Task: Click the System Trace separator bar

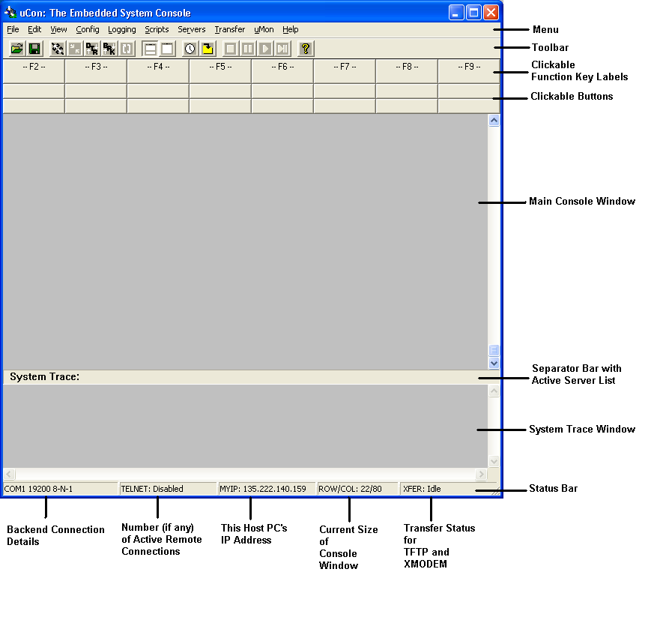Action: [x=247, y=377]
